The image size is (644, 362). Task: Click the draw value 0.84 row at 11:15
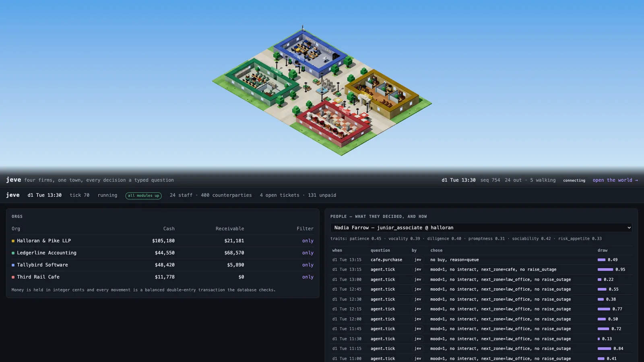(x=481, y=349)
